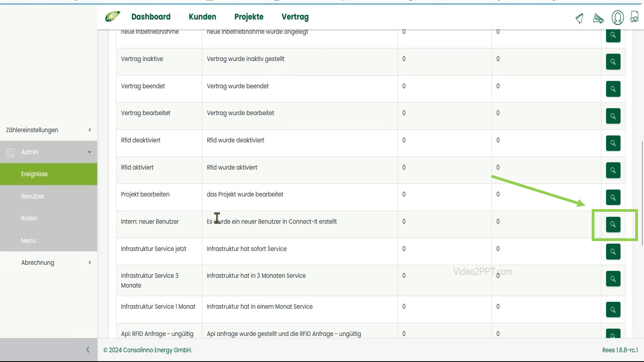
Task: Click magnifier button for Vertrag beendet row
Action: point(613,89)
